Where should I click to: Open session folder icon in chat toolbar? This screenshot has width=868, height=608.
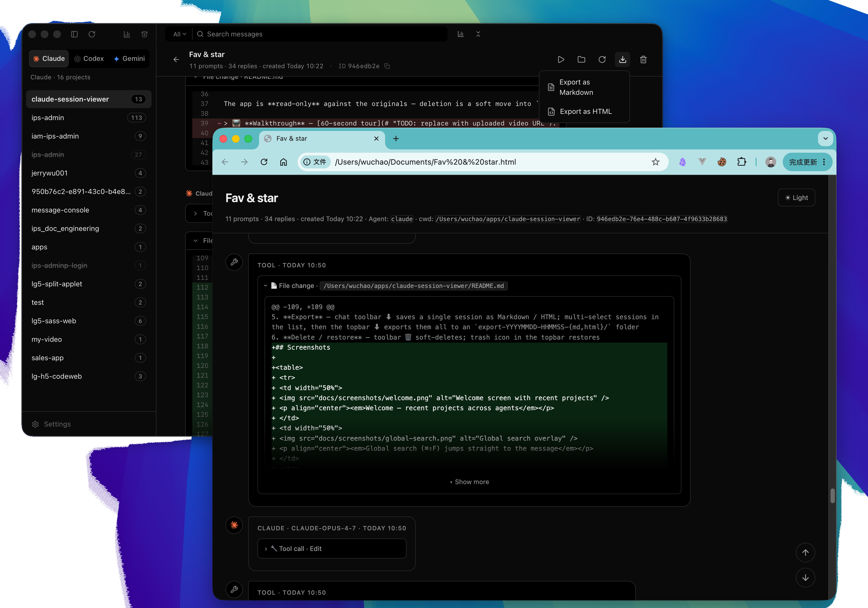581,59
